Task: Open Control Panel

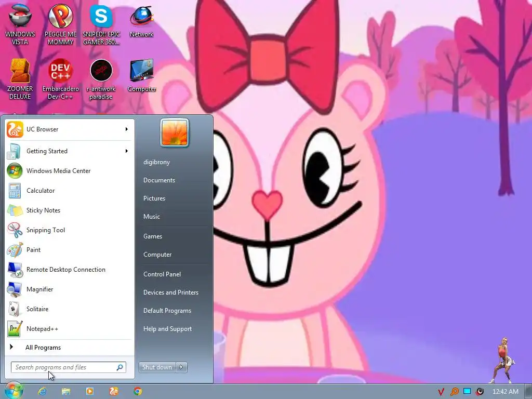Action: (162, 274)
